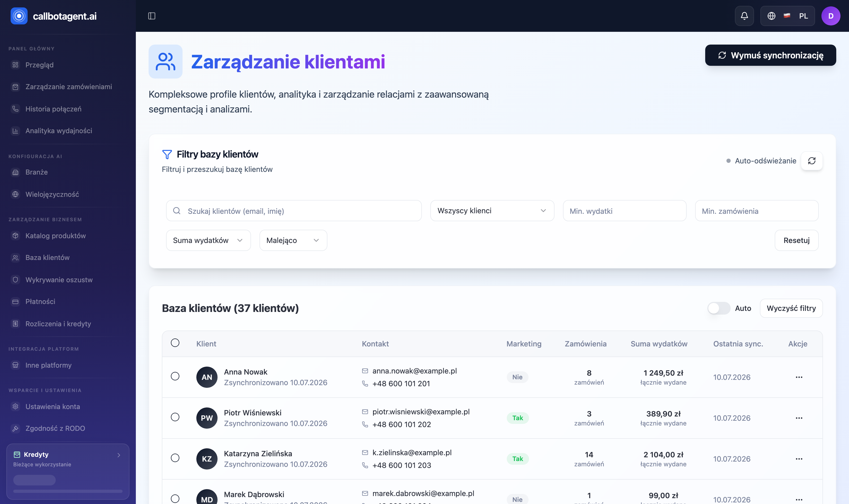Click the Resetuj button
The image size is (849, 504).
(796, 240)
